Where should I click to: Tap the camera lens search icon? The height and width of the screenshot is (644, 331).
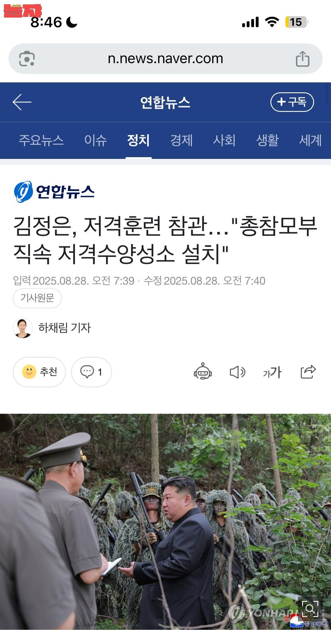(27, 59)
